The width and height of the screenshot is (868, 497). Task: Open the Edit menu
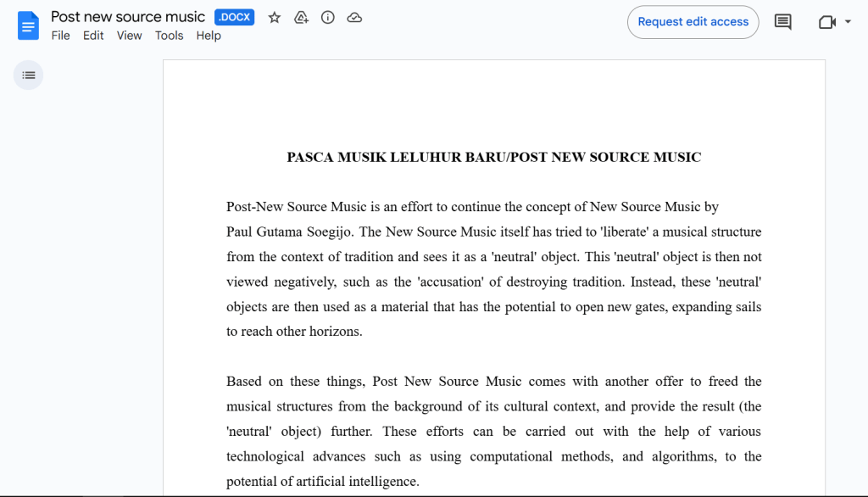point(93,36)
